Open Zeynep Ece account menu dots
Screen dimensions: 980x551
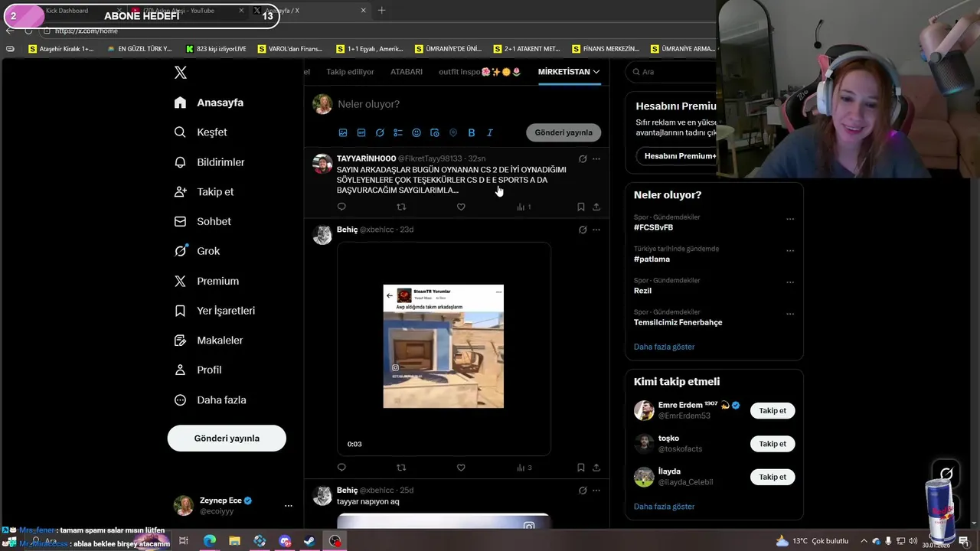[288, 506]
